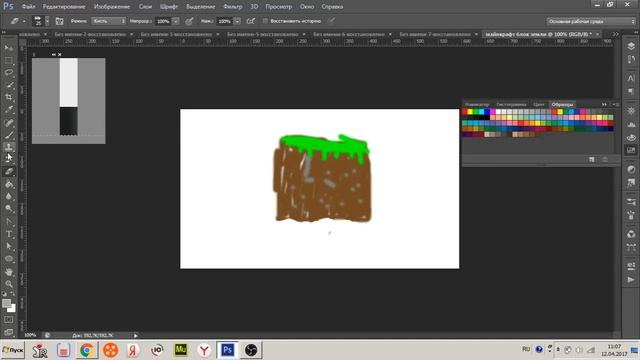The image size is (640, 360).
Task: Click the zoom percentage field in status bar
Action: click(x=30, y=336)
